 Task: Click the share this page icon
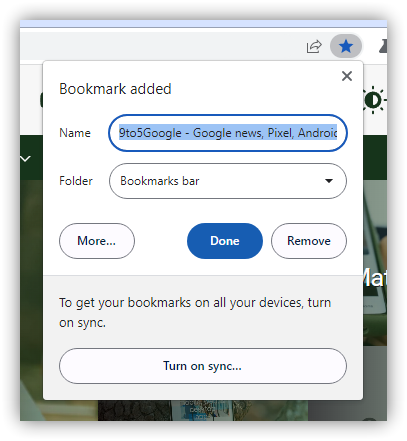tap(314, 46)
